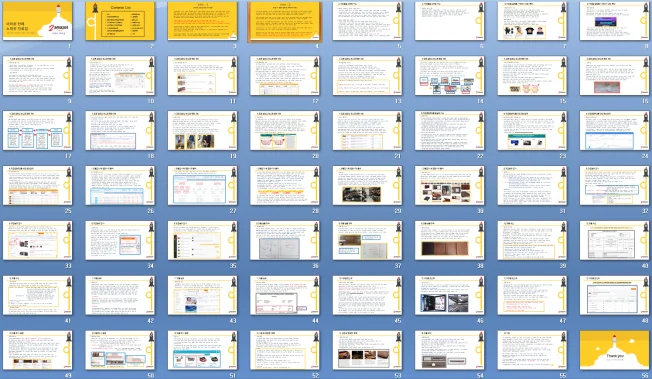Select slide thumbnail number 11

pos(203,76)
